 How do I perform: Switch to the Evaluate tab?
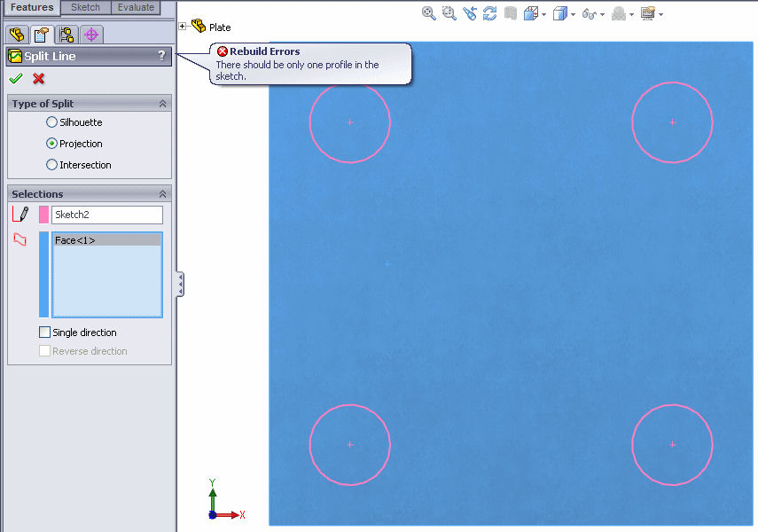136,7
